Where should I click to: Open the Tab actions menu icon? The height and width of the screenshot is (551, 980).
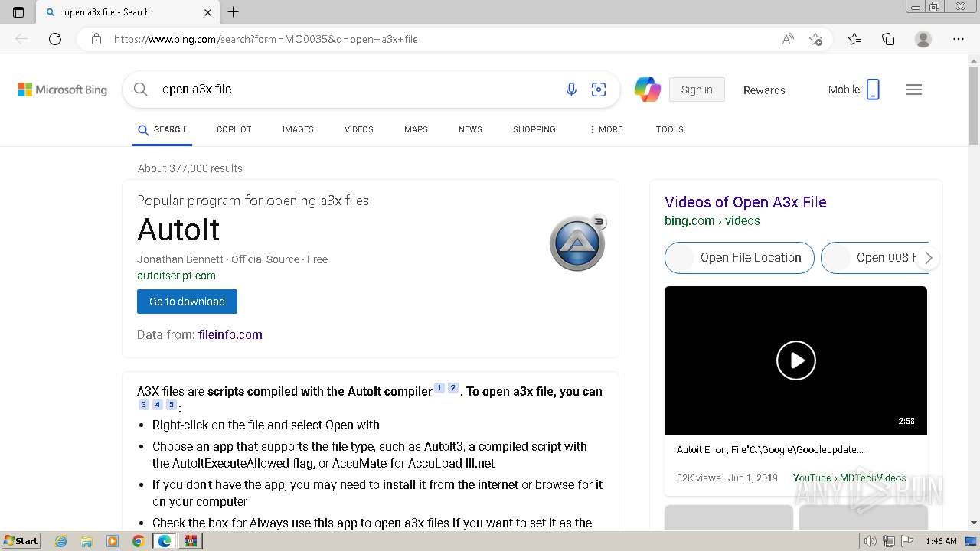(18, 12)
